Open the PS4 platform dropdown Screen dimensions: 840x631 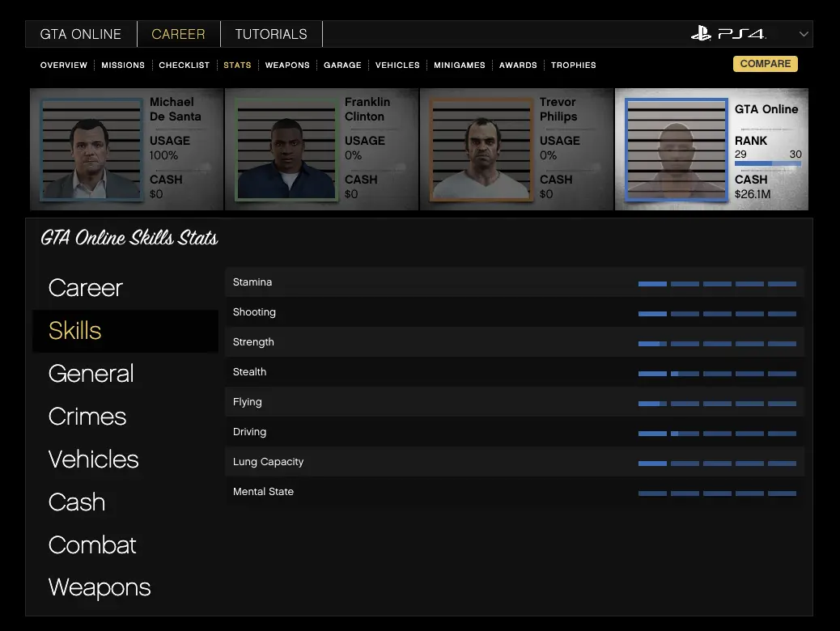coord(803,34)
